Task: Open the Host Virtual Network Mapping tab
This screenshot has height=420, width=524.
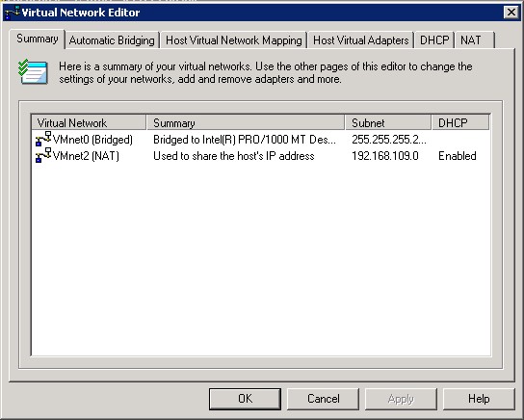Action: coord(234,40)
